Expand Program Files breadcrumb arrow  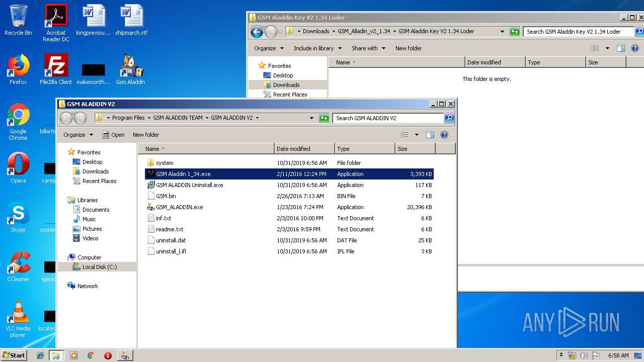[x=149, y=118]
